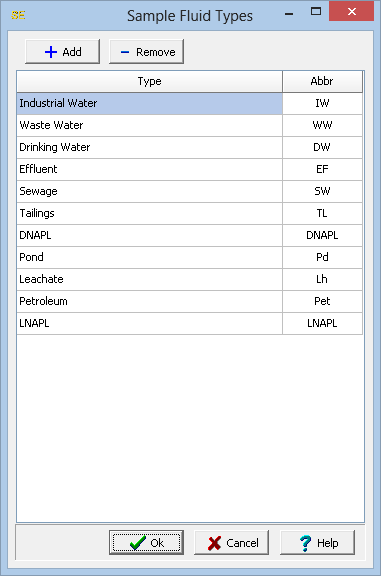Click the Pet abbreviation for Petroleum
This screenshot has width=381, height=576.
(x=322, y=301)
